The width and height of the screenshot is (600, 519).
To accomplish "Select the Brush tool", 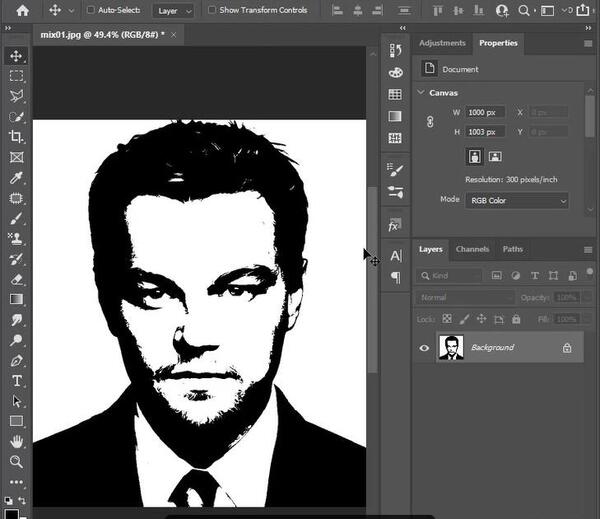I will pos(16,219).
